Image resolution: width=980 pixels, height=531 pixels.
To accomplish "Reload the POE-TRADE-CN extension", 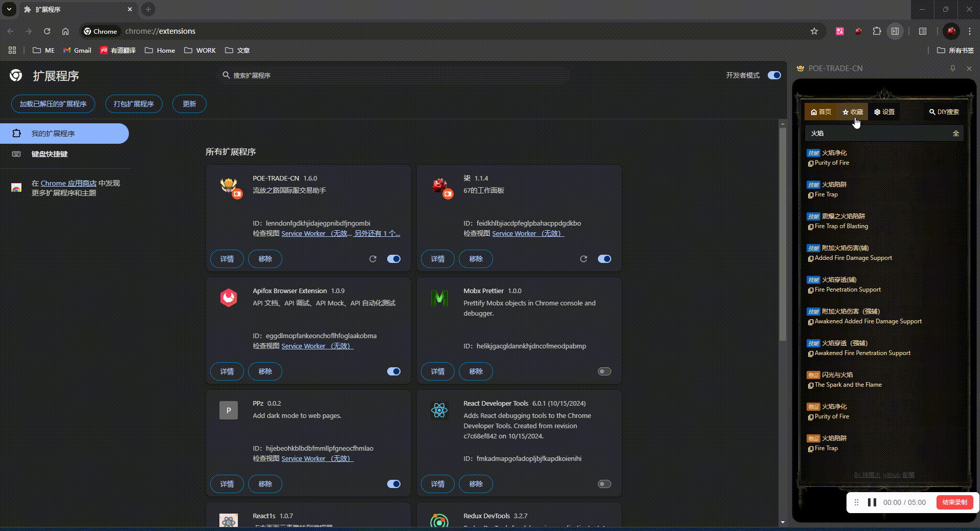I will point(373,259).
